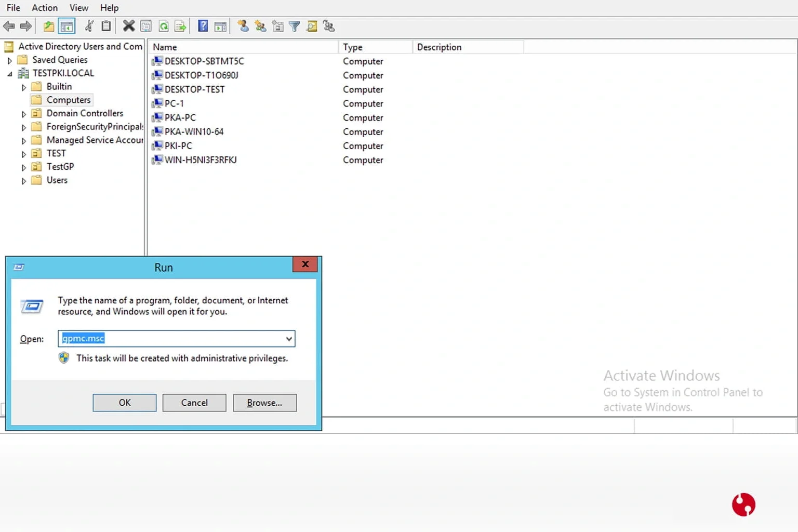Screen dimensions: 798x532
Task: Open Help via the question mark icon
Action: click(203, 26)
